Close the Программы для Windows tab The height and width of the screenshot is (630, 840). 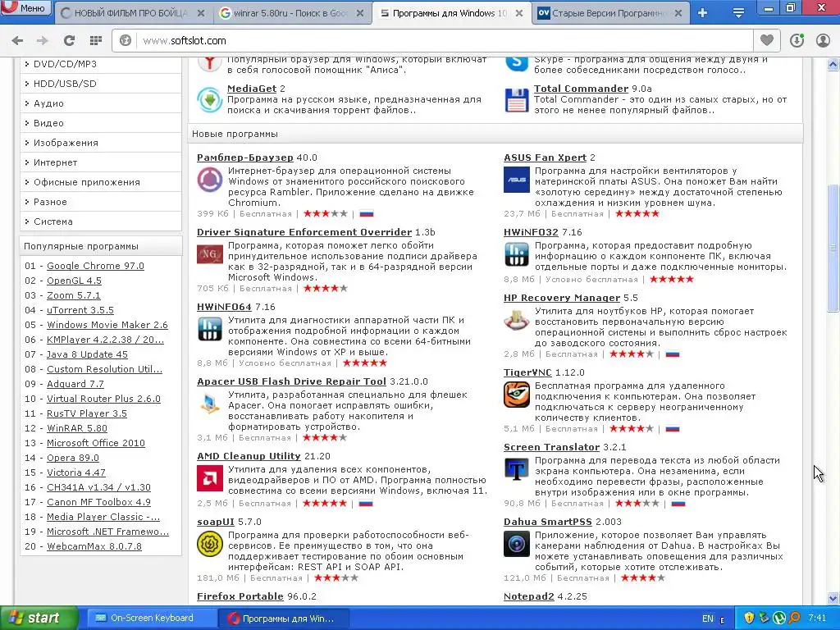click(x=519, y=13)
